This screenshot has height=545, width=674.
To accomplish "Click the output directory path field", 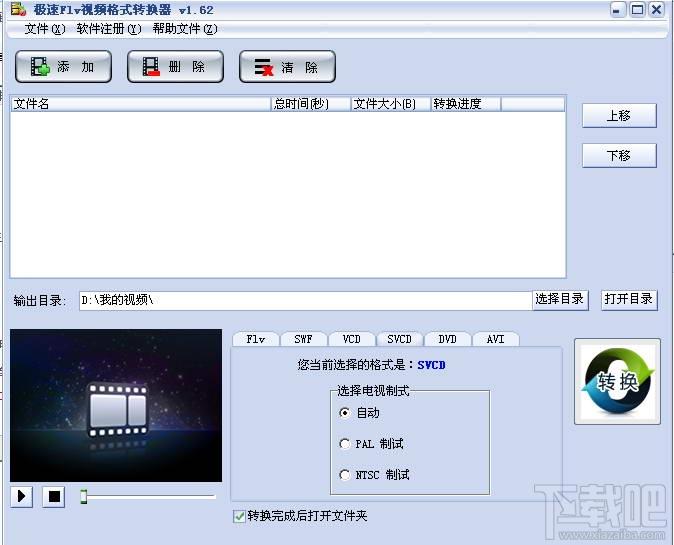I will pyautogui.click(x=306, y=300).
